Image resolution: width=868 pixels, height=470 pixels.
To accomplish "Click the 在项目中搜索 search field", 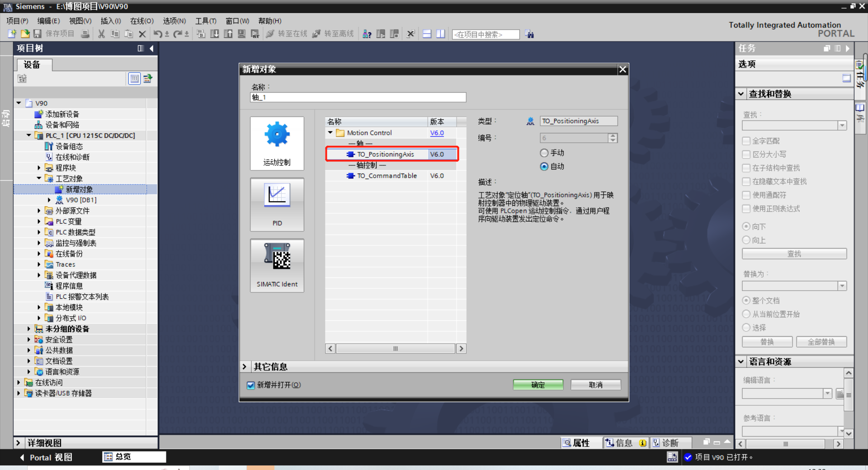I will 486,34.
